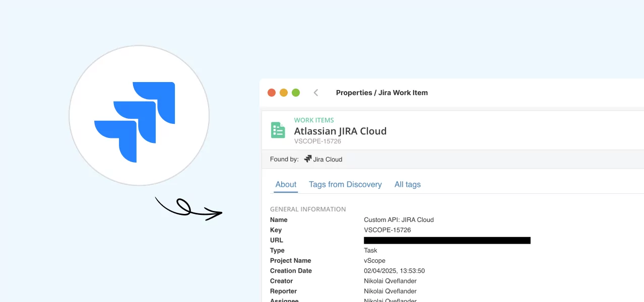Viewport: 644px width, 302px height.
Task: Click the Found by: label
Action: point(284,159)
